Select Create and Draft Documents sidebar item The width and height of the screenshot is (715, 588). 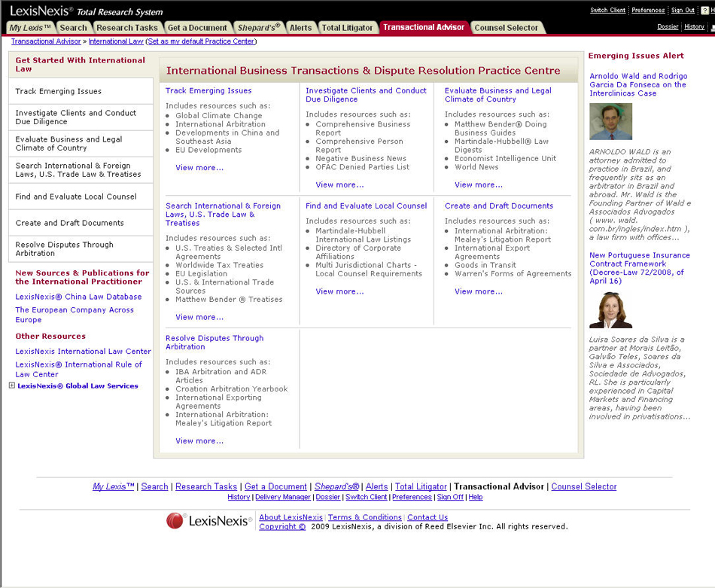[x=81, y=223]
